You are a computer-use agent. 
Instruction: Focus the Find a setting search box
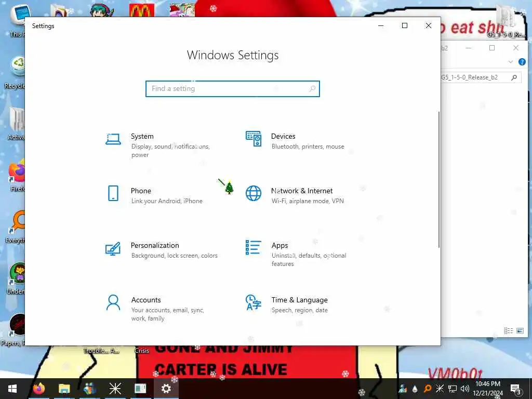click(x=232, y=88)
